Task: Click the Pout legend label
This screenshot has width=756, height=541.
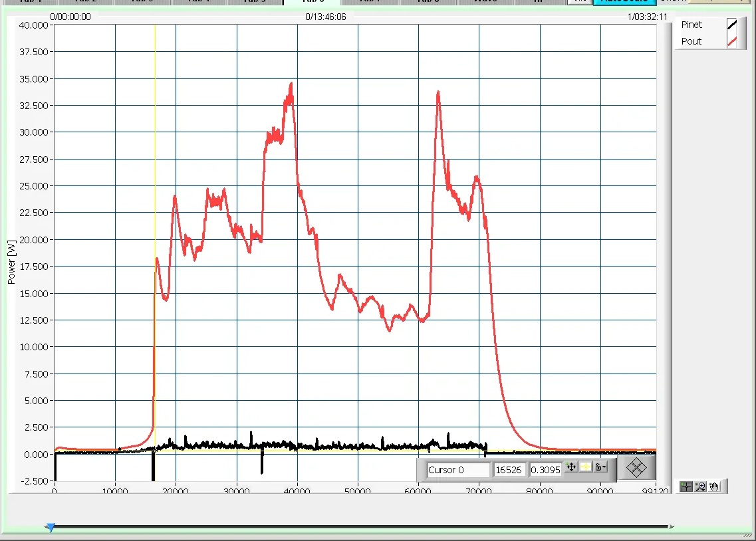Action: [691, 41]
